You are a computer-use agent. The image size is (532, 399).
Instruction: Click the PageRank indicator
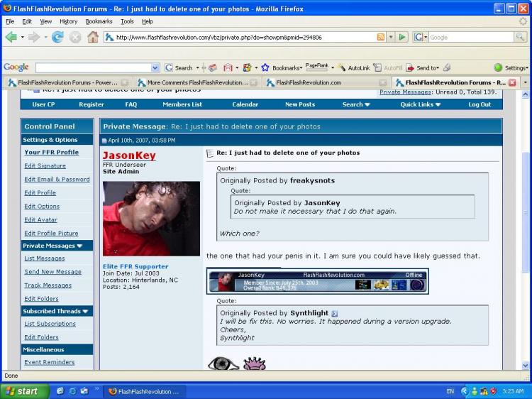click(317, 67)
